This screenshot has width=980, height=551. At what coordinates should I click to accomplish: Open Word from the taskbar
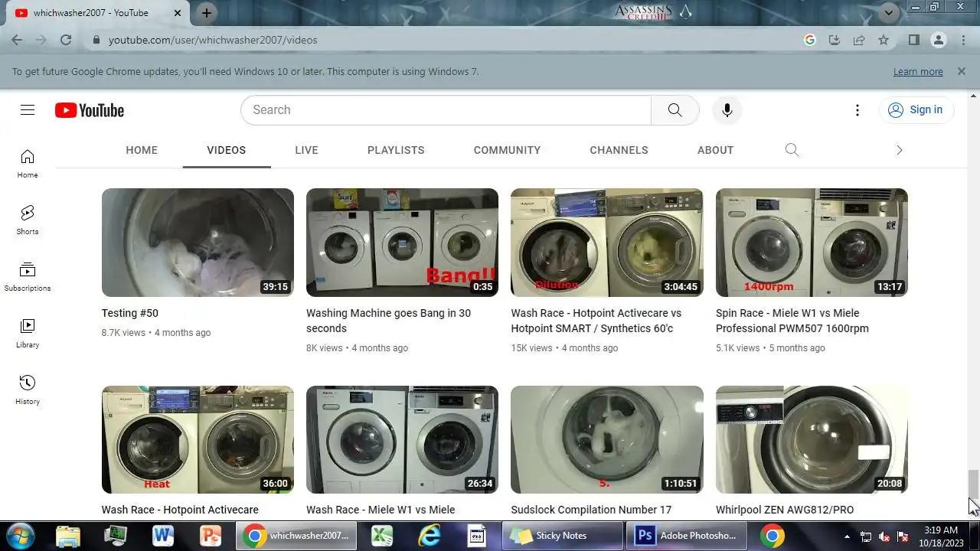[163, 535]
